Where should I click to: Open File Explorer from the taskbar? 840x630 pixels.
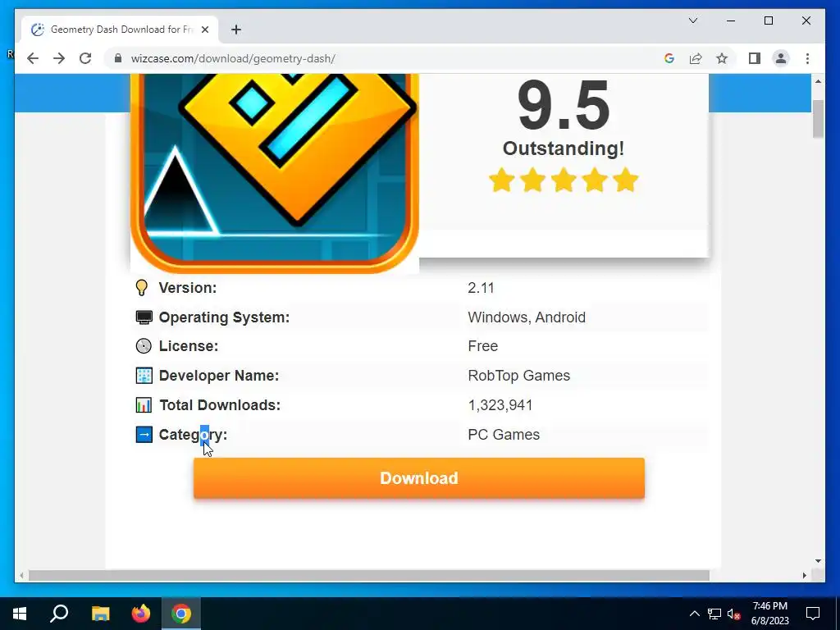(100, 614)
